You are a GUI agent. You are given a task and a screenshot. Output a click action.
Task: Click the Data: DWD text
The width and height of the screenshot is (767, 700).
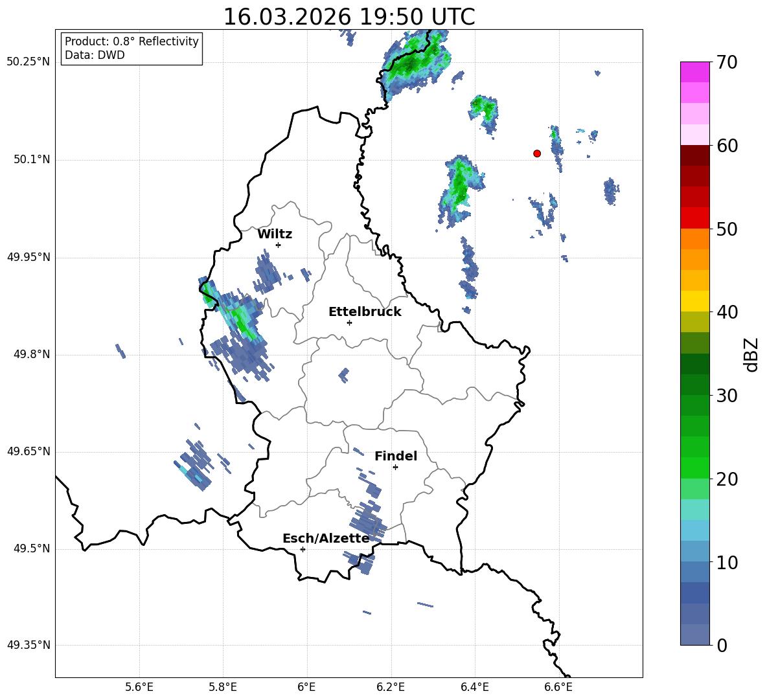pyautogui.click(x=95, y=55)
